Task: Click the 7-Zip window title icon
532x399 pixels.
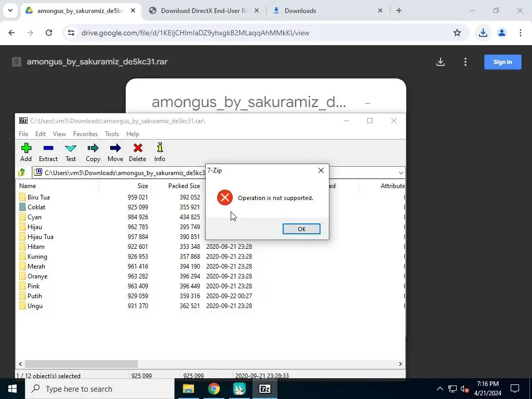Action: click(x=23, y=121)
